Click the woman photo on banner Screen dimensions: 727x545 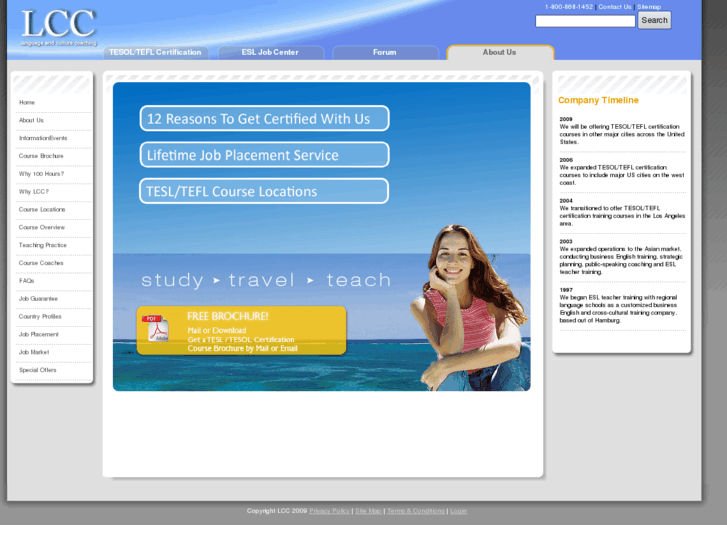coord(468,300)
